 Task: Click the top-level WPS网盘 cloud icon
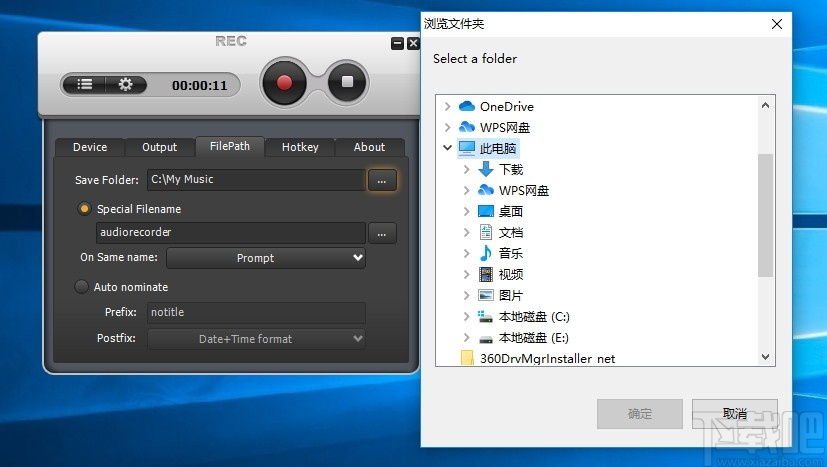click(467, 127)
